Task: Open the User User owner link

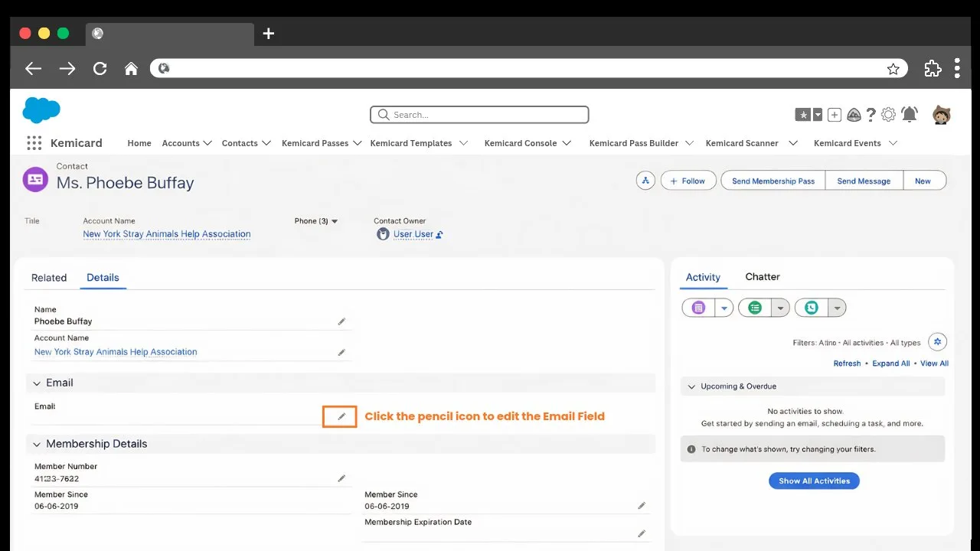Action: (x=413, y=234)
